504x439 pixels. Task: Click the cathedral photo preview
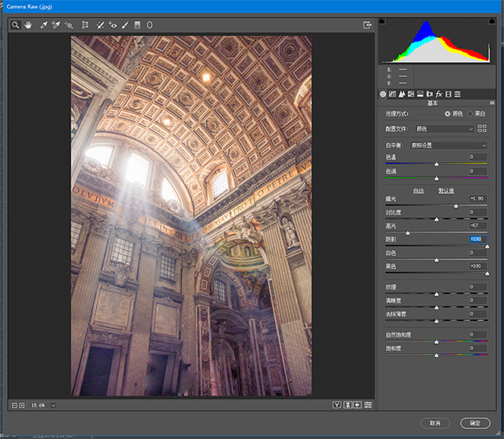pyautogui.click(x=191, y=216)
